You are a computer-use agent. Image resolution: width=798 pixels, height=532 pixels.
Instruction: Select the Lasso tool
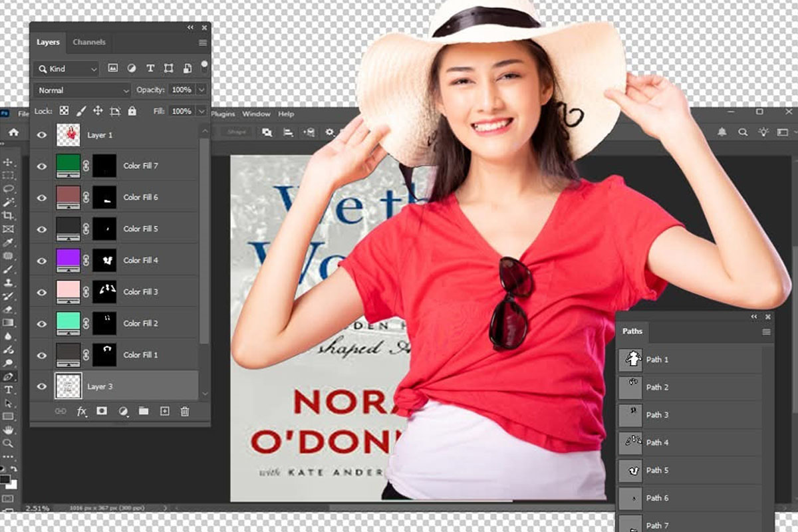pos(9,189)
